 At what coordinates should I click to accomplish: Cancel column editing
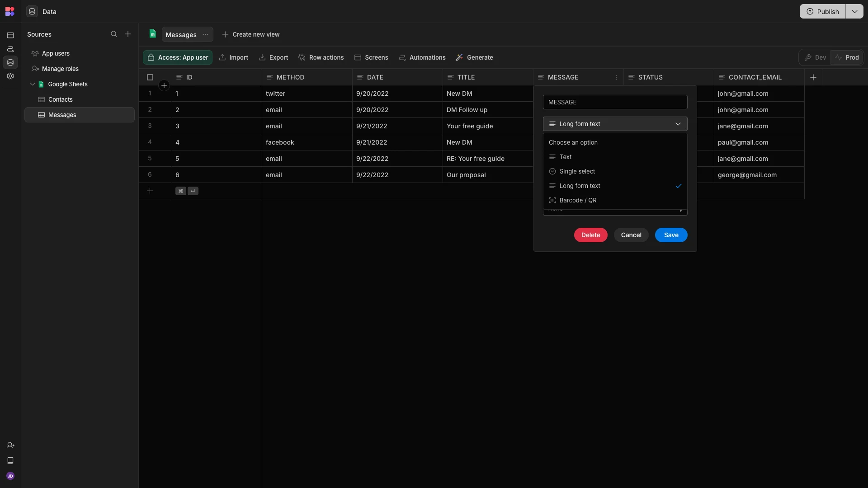(631, 235)
